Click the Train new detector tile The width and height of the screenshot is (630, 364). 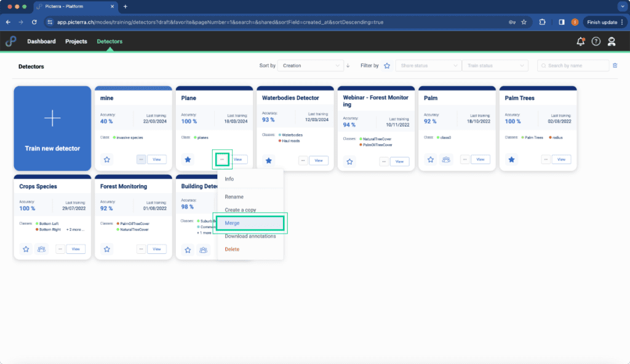(x=52, y=129)
